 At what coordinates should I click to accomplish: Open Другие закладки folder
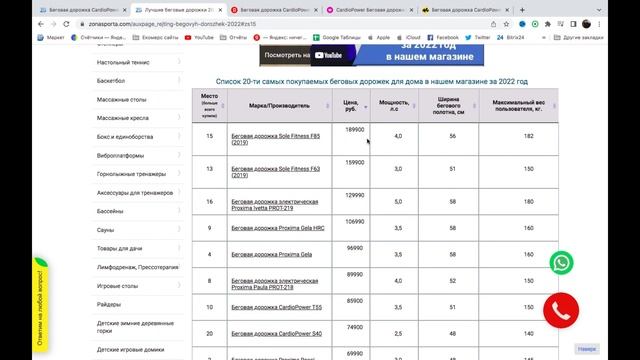pos(578,38)
